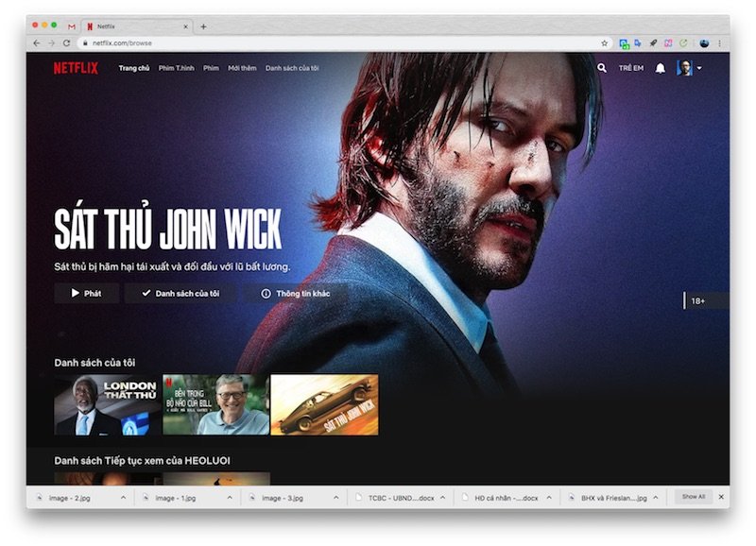Click the profile avatar picture
Screen dimensions: 756x546
tap(684, 68)
